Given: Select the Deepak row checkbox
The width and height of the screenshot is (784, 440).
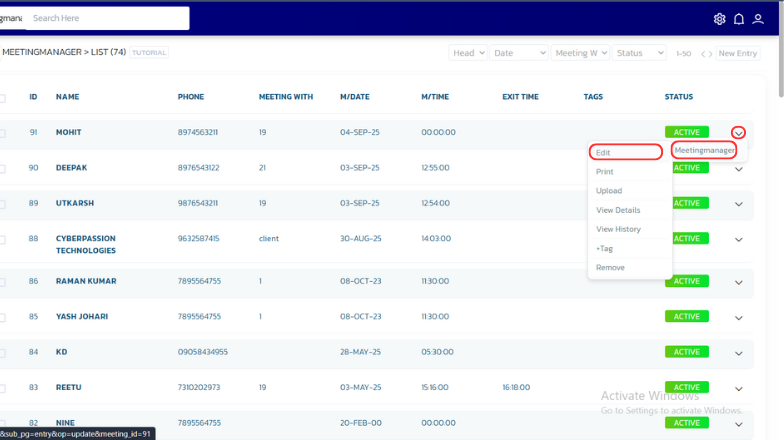Looking at the screenshot, I should pyautogui.click(x=2, y=168).
